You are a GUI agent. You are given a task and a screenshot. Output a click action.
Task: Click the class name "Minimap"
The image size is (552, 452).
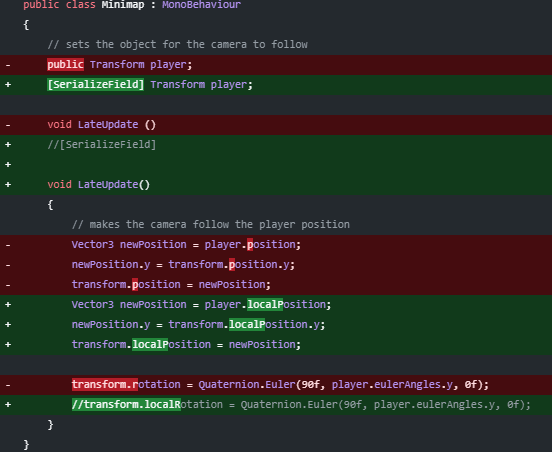(123, 5)
